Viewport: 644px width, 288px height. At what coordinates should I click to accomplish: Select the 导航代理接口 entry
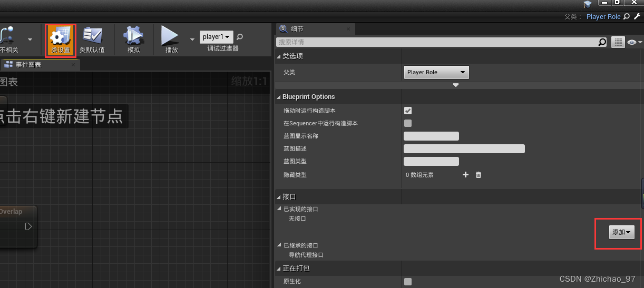pos(306,255)
